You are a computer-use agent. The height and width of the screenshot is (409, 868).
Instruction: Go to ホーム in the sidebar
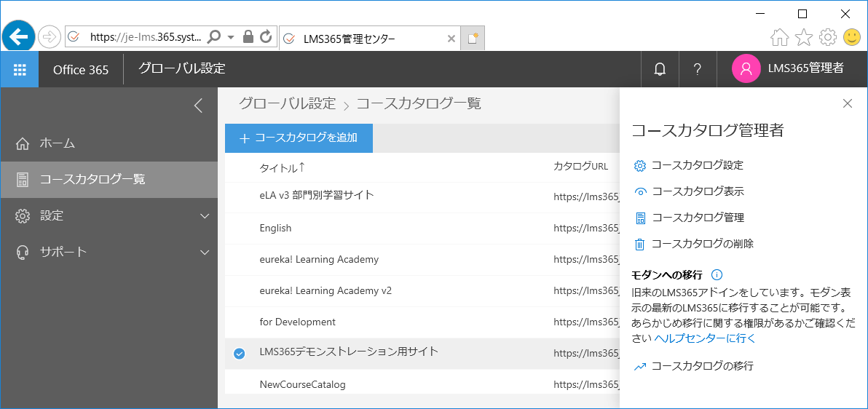point(58,143)
